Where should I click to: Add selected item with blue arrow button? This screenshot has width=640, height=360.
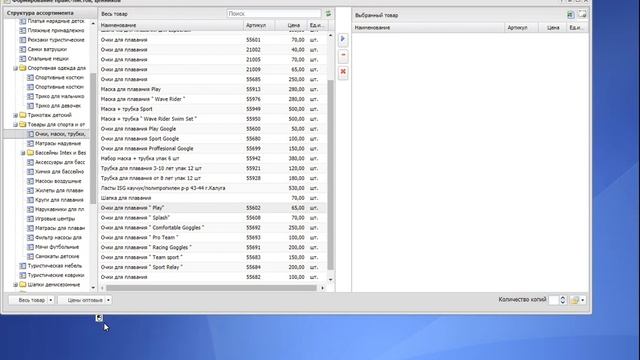pos(343,39)
